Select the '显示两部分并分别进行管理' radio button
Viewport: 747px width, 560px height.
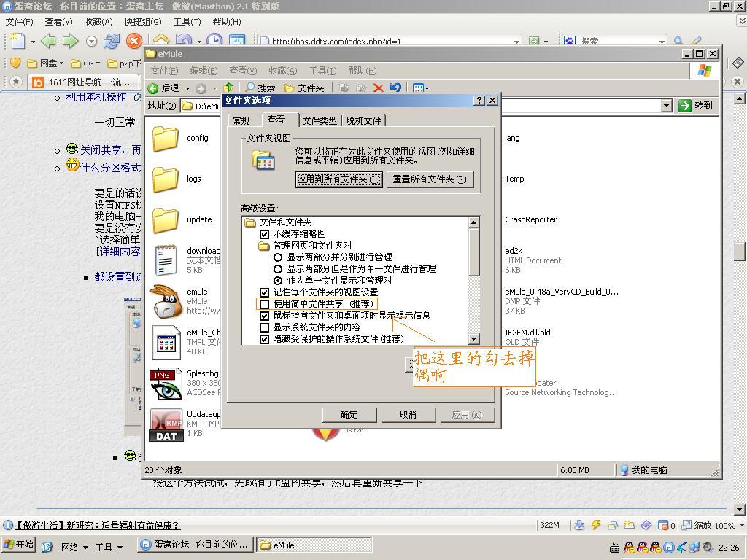[278, 257]
